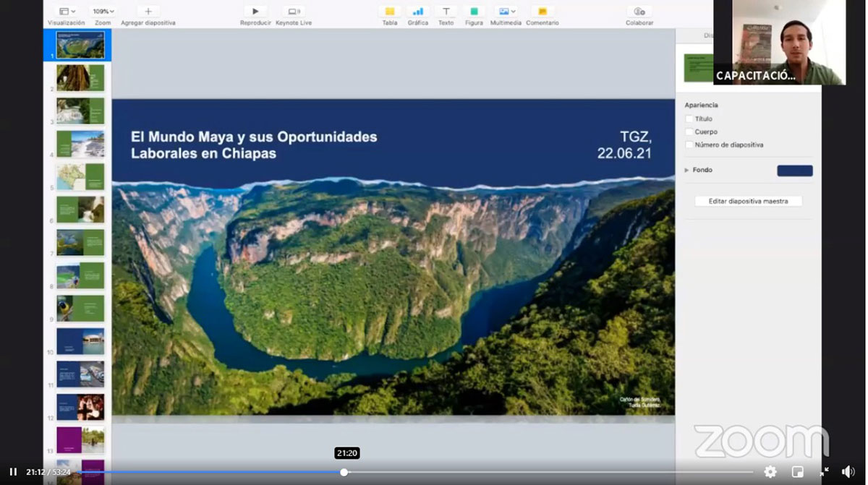The width and height of the screenshot is (868, 485).
Task: Pause the video playback
Action: tap(13, 472)
